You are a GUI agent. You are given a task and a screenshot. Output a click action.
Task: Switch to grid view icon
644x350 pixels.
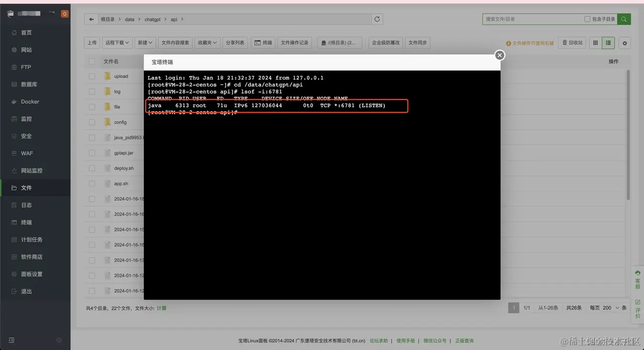(x=596, y=43)
